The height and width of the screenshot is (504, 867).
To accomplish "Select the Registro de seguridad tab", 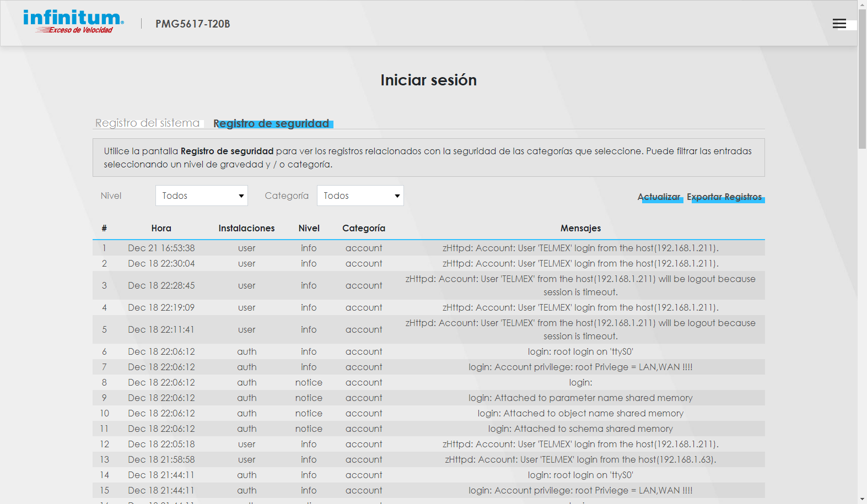I will [272, 123].
